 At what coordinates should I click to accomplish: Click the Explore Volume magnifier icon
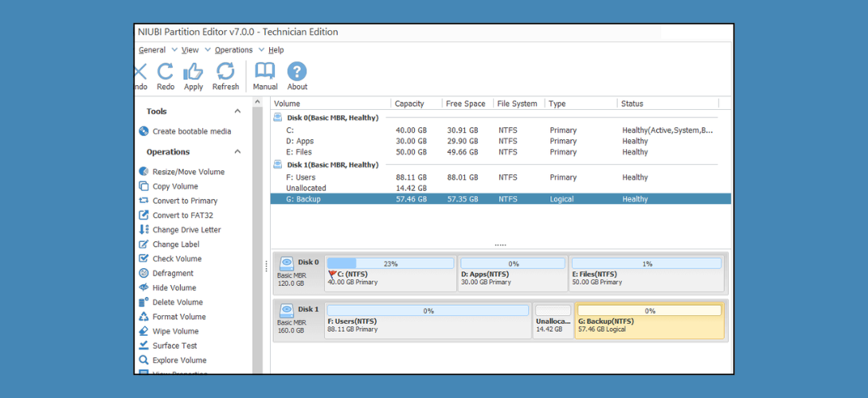click(x=144, y=360)
